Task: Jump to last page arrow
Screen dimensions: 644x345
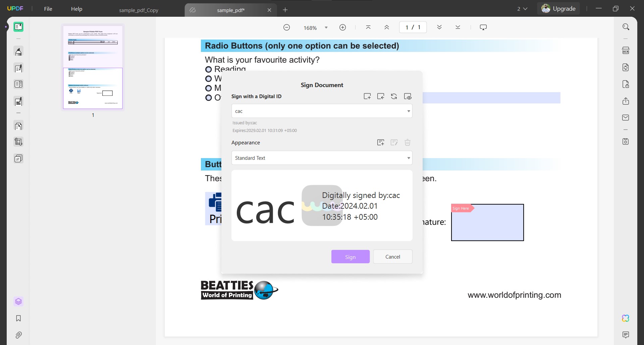Action: pyautogui.click(x=458, y=27)
